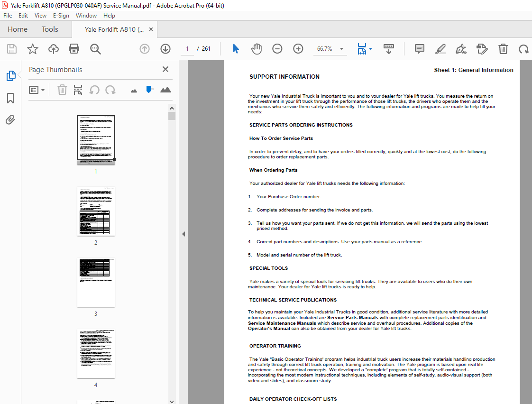Open the thumbnails options menu dropdown
The image size is (532, 404).
click(37, 90)
